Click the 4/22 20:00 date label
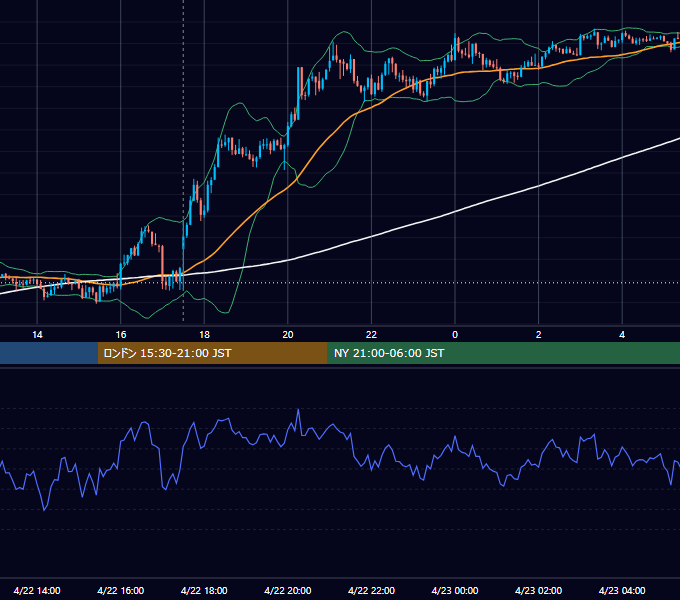 288,590
